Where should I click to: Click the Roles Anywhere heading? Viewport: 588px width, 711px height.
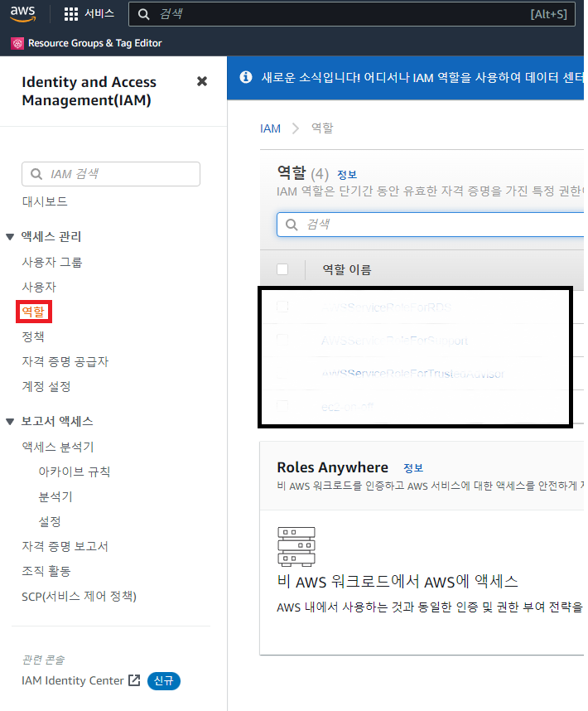(x=332, y=467)
